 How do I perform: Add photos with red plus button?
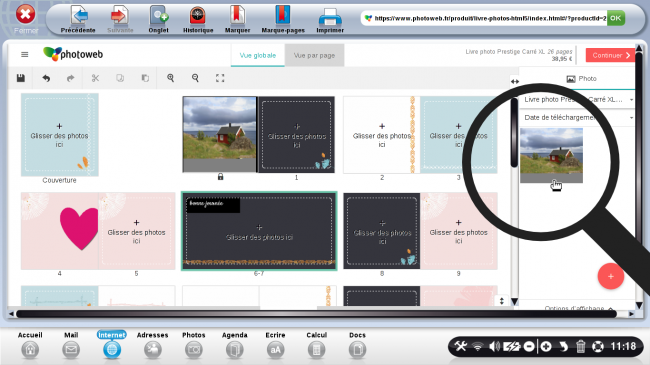[611, 276]
